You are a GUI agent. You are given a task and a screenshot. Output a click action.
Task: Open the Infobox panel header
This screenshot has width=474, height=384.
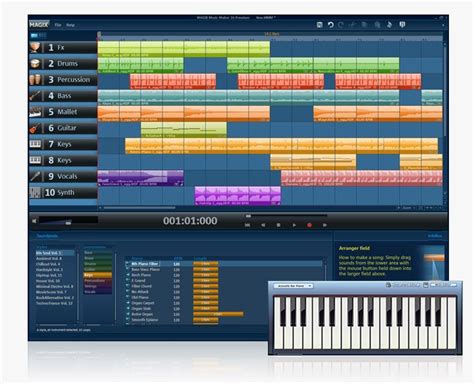tap(435, 236)
